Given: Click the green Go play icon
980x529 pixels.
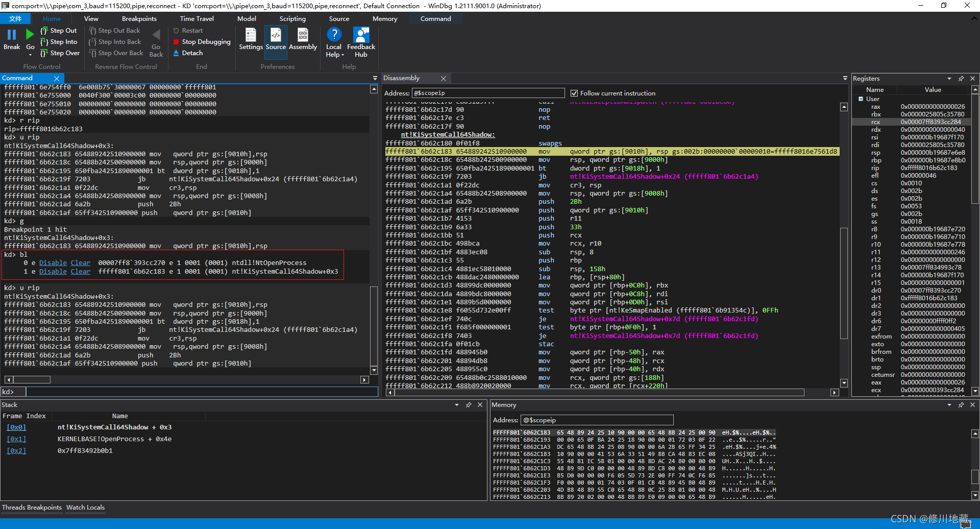Looking at the screenshot, I should 30,35.
